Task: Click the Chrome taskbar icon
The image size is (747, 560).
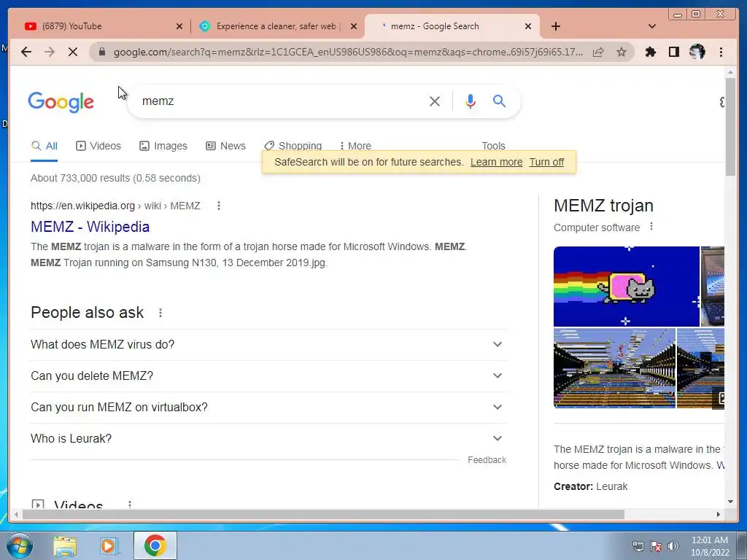Action: point(155,545)
